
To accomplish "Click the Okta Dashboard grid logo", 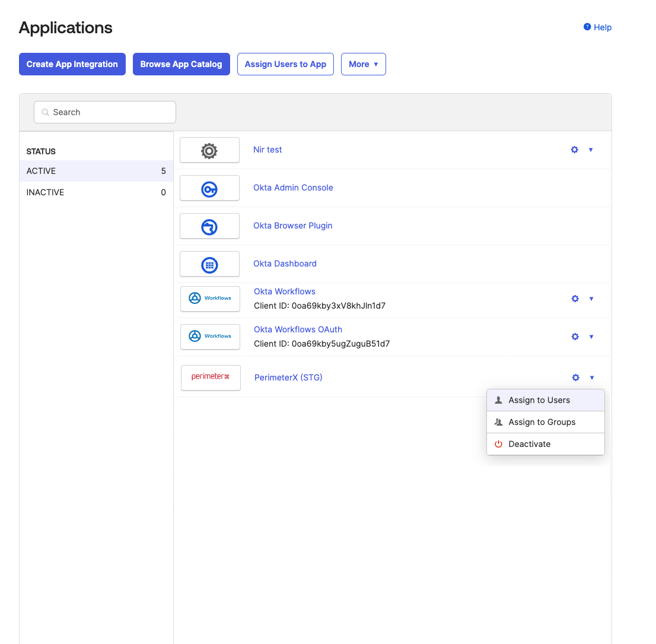I will (x=209, y=264).
